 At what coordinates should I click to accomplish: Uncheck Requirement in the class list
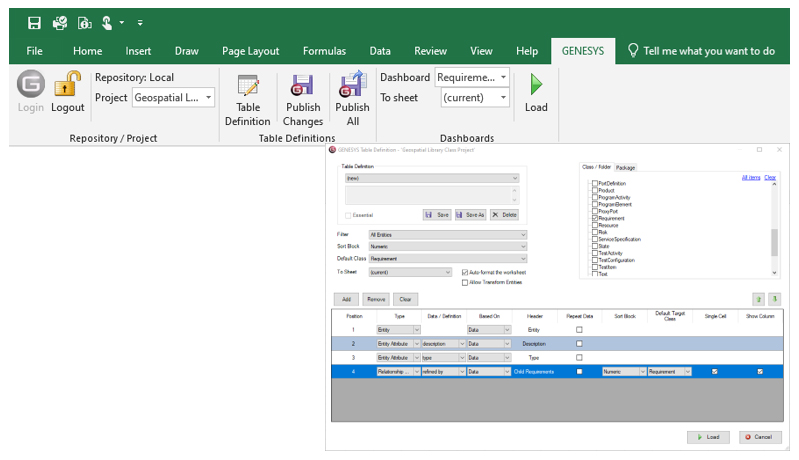594,218
